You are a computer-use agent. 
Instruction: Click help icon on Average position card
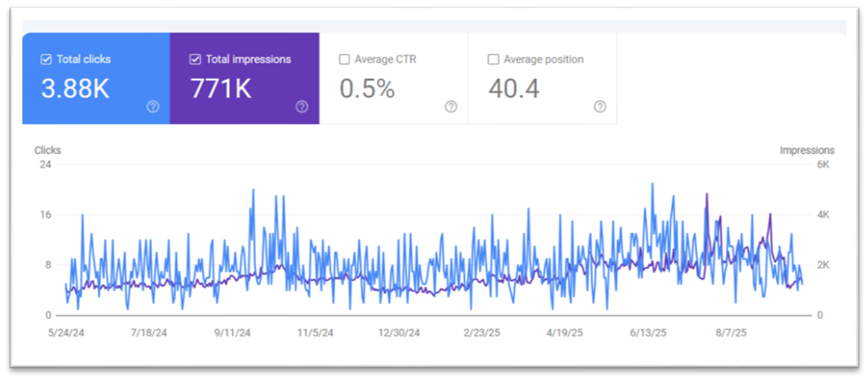click(x=600, y=107)
